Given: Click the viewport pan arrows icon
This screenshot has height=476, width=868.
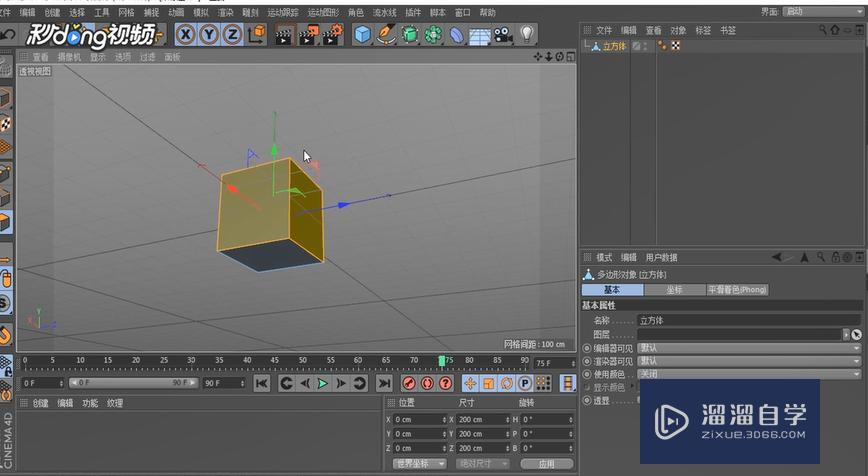Looking at the screenshot, I should (x=538, y=56).
